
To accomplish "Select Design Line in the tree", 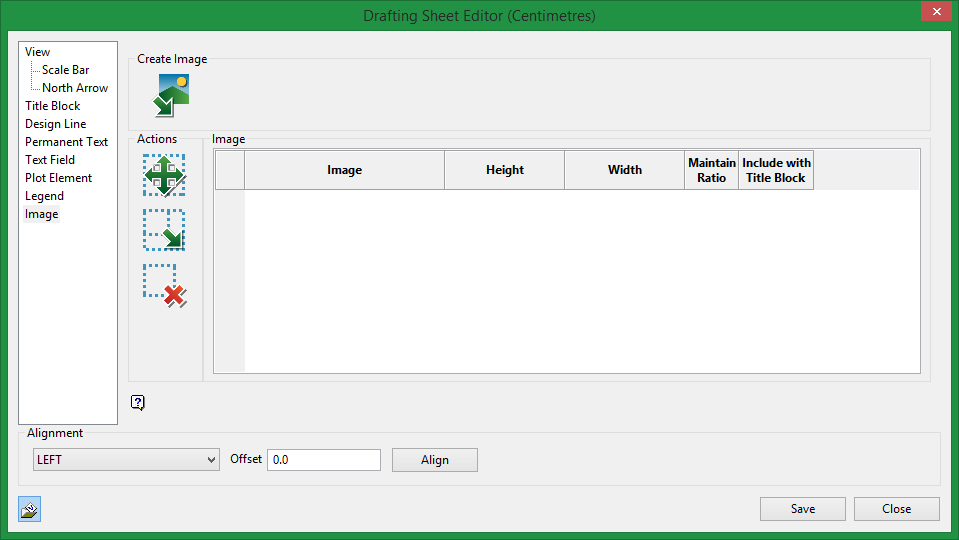I will click(56, 124).
